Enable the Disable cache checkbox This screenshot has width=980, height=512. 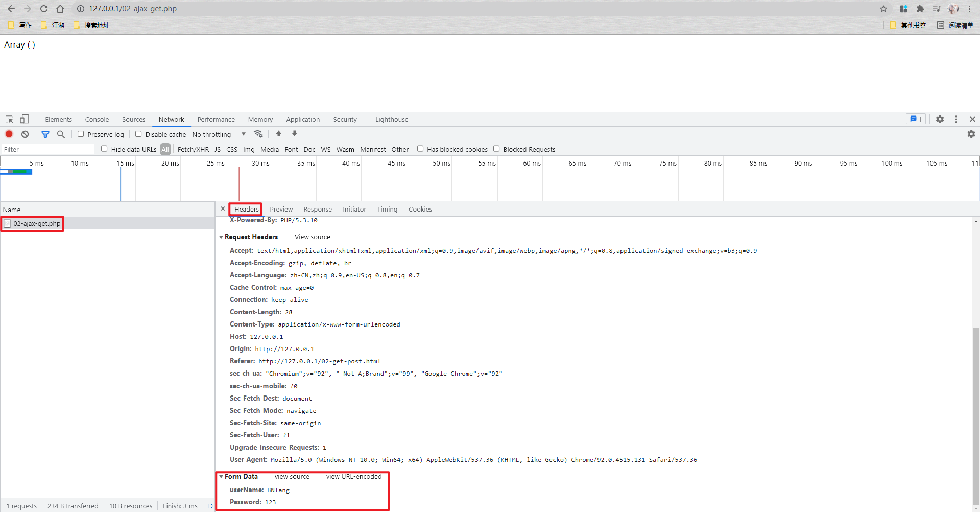[x=138, y=134]
